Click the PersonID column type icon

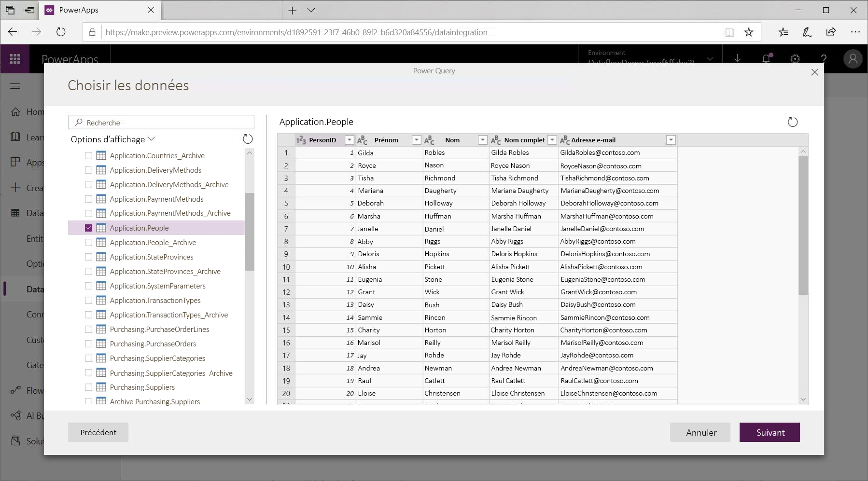[x=301, y=140]
